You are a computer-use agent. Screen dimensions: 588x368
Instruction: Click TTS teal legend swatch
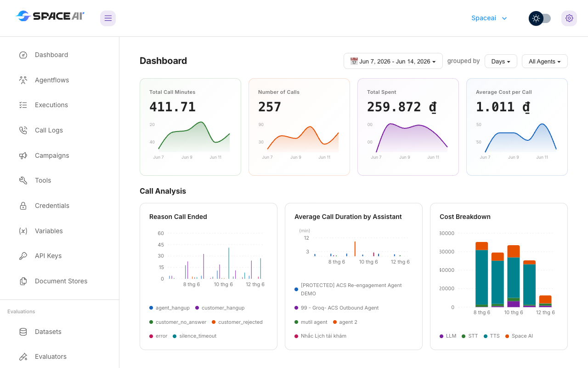pos(485,336)
